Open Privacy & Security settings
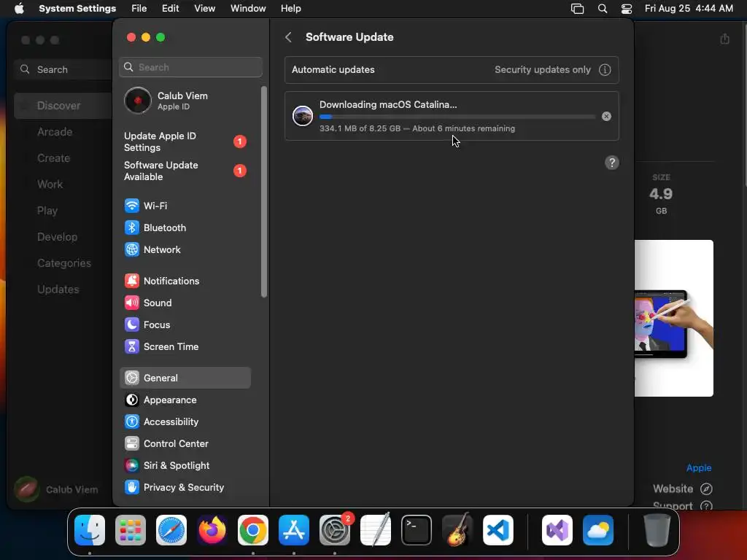This screenshot has height=560, width=747. (185, 488)
